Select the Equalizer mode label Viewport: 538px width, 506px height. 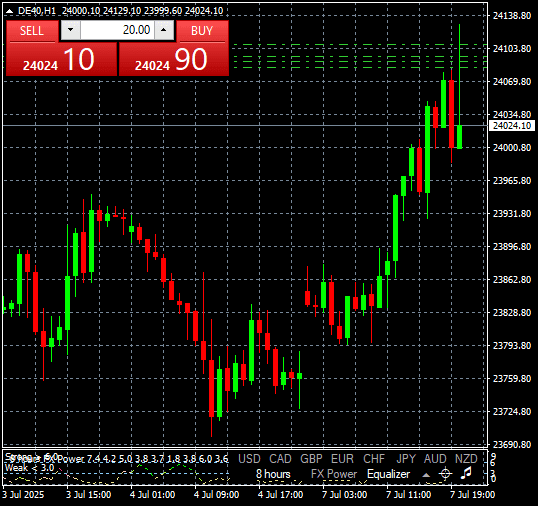pyautogui.click(x=388, y=474)
